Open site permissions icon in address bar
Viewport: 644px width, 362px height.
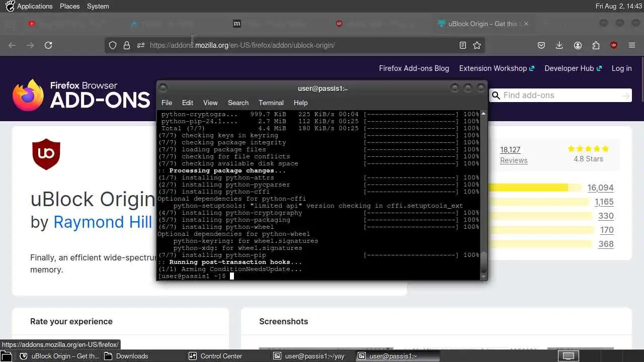click(x=141, y=45)
